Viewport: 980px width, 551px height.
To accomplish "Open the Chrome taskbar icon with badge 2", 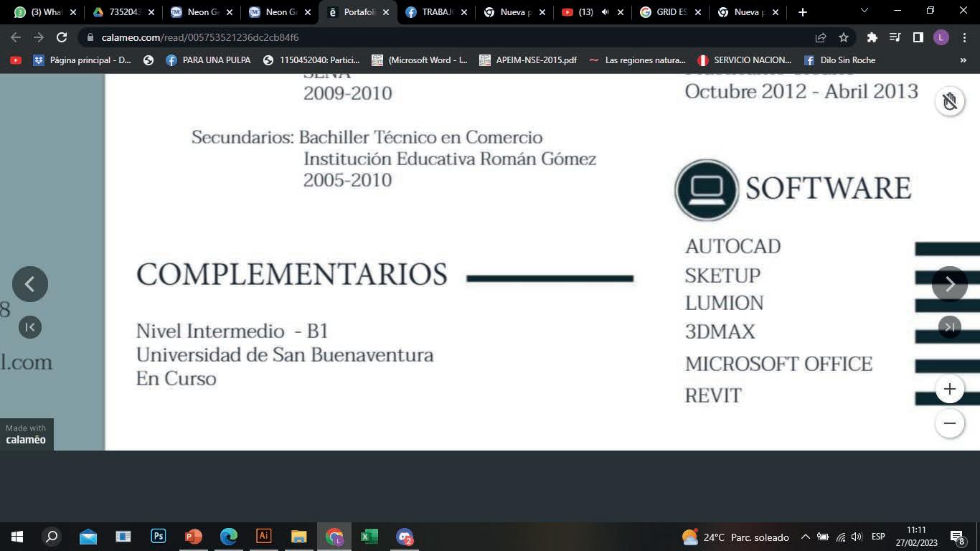I will coord(405,537).
